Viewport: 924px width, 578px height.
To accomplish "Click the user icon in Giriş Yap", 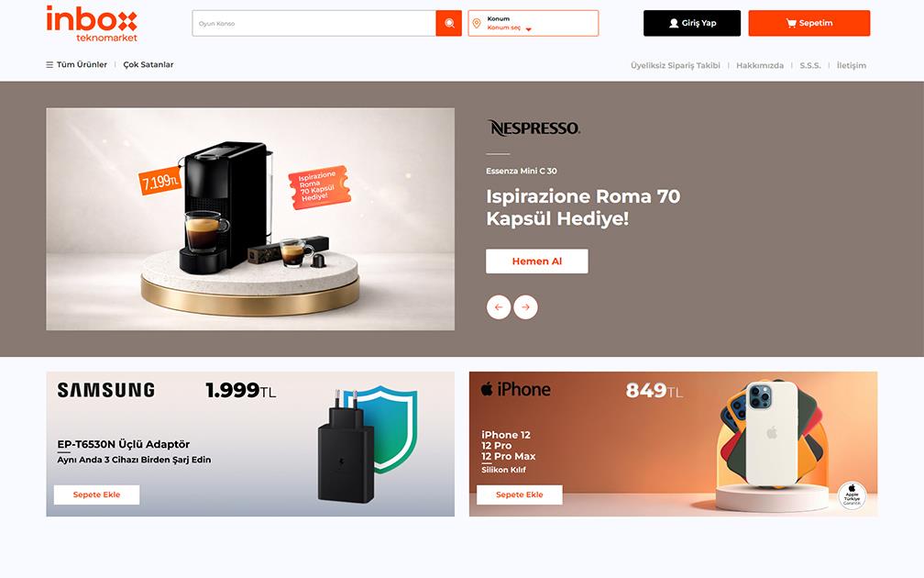I will 674,23.
